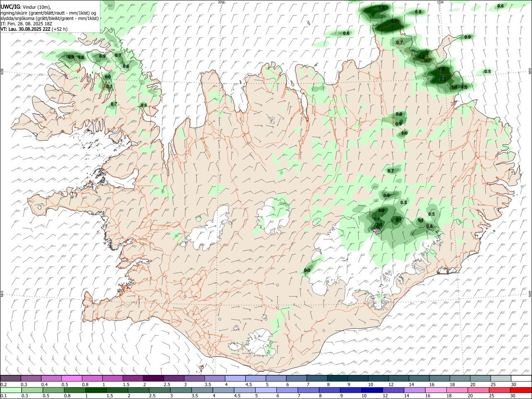Click the 0.1 label in the rain legend
This screenshot has height=399, width=532.
4,396
